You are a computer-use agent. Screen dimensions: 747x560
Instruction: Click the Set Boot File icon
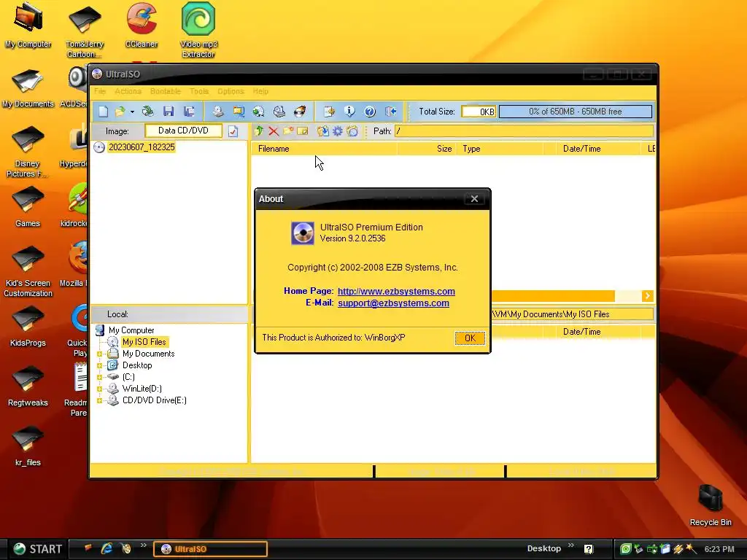pos(352,131)
